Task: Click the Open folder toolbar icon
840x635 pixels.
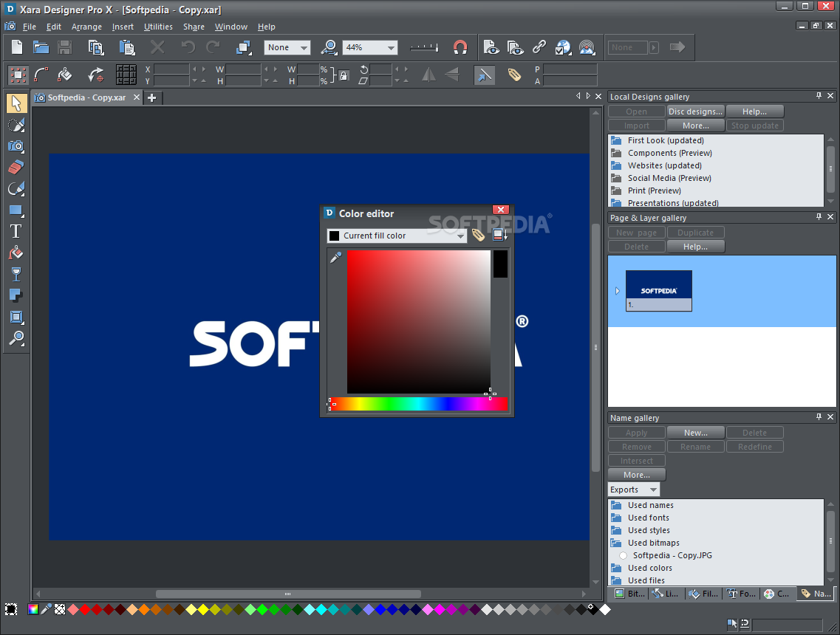Action: point(41,47)
